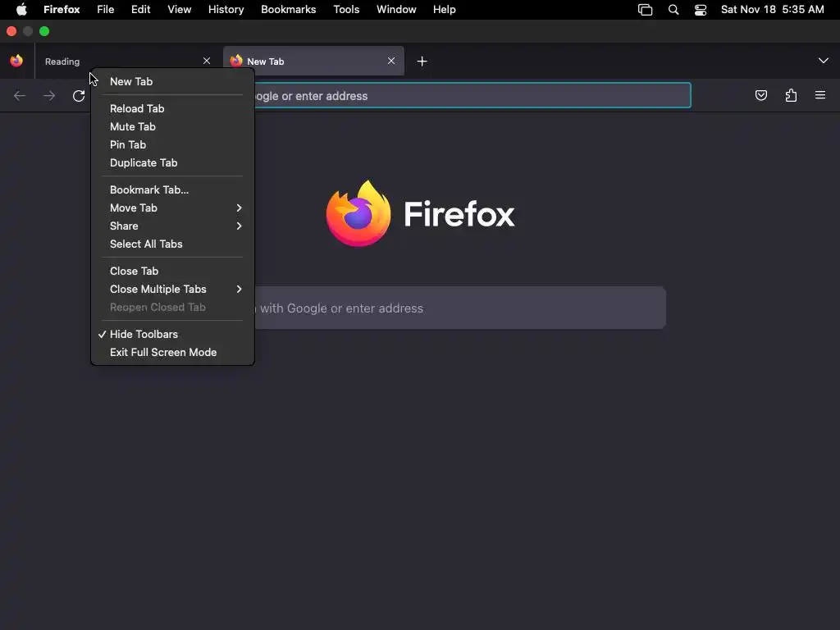Viewport: 840px width, 630px height.
Task: Select Reload Tab in context menu
Action: click(172, 109)
